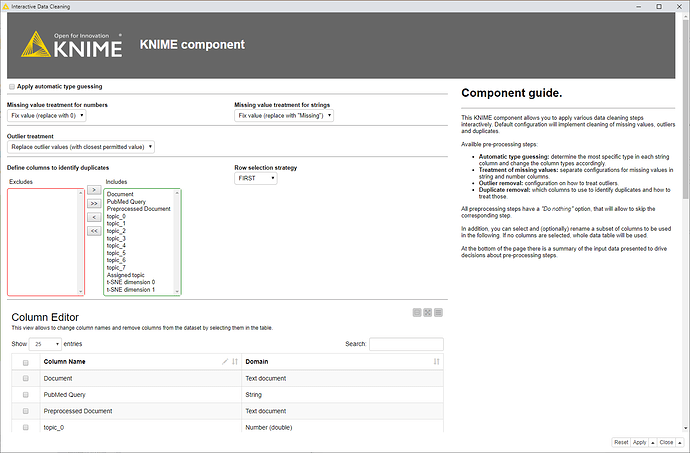Click the Close button at bottom right
This screenshot has height=453, width=690.
pos(666,442)
